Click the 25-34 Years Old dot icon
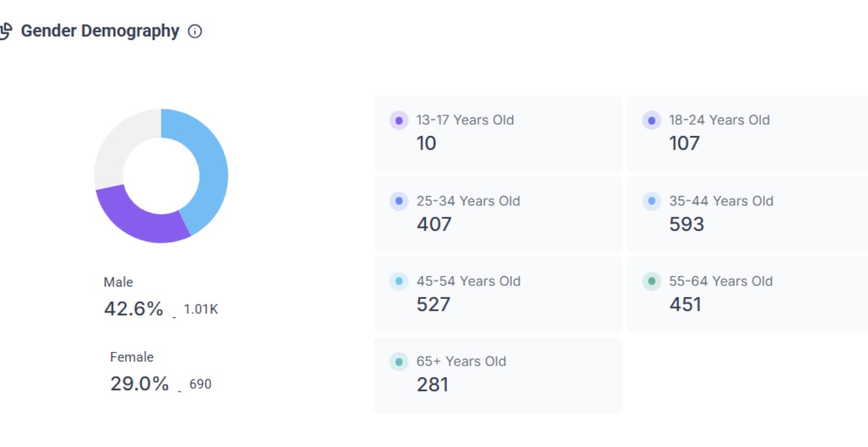 click(x=399, y=202)
